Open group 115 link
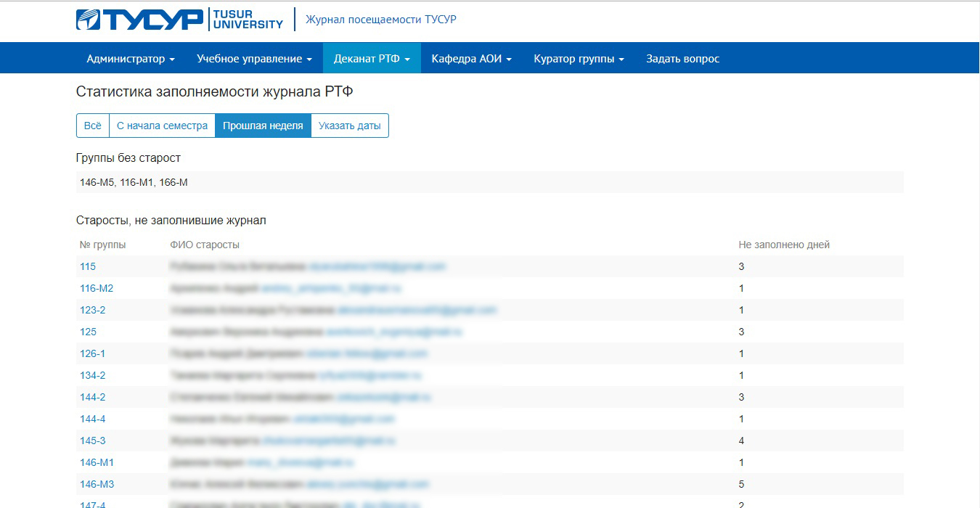This screenshot has width=980, height=508. [x=88, y=266]
